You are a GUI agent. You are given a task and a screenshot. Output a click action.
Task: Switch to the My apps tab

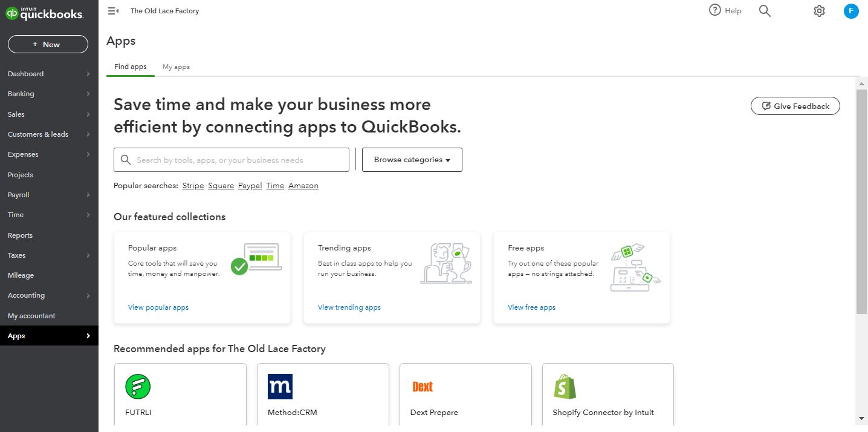[x=176, y=67]
